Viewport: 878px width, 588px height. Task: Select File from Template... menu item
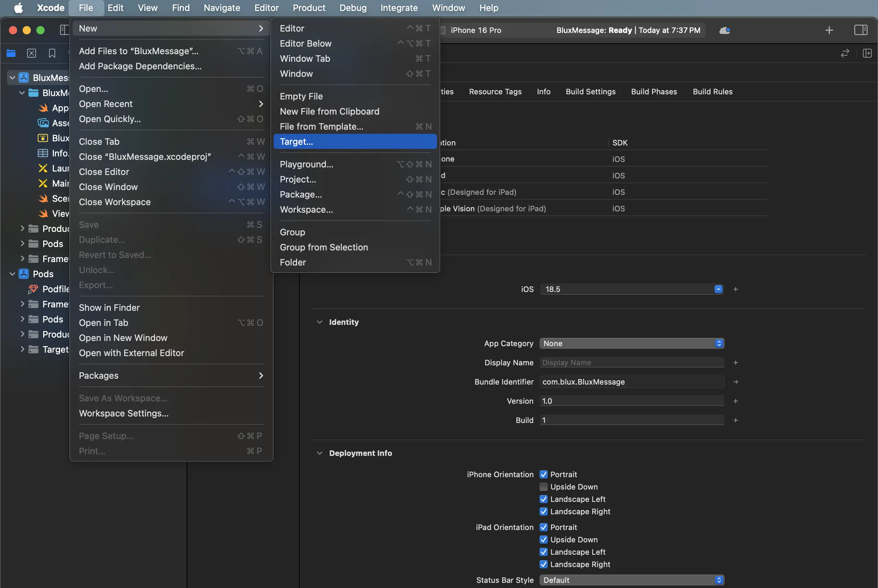(x=355, y=127)
